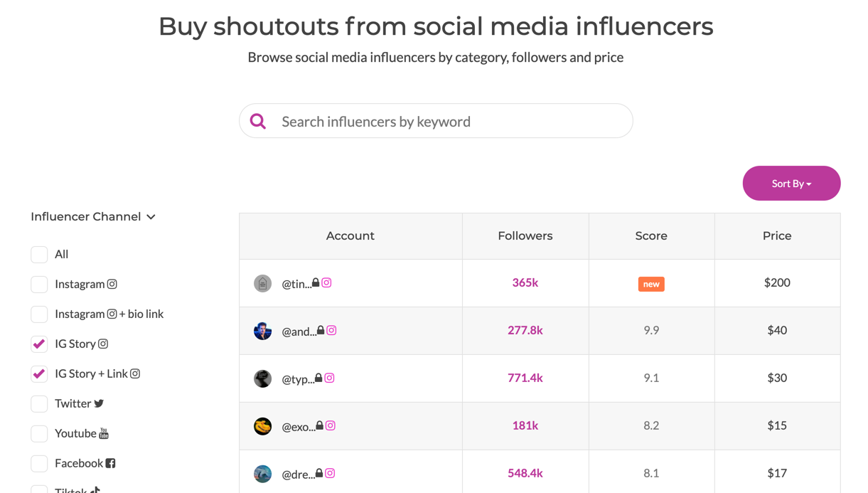Click the magnifying glass search icon
The image size is (868, 493).
click(258, 122)
